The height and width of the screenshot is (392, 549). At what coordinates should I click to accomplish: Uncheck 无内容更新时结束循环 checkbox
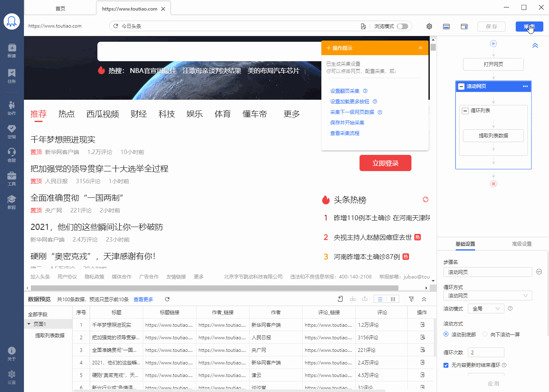tap(446, 365)
